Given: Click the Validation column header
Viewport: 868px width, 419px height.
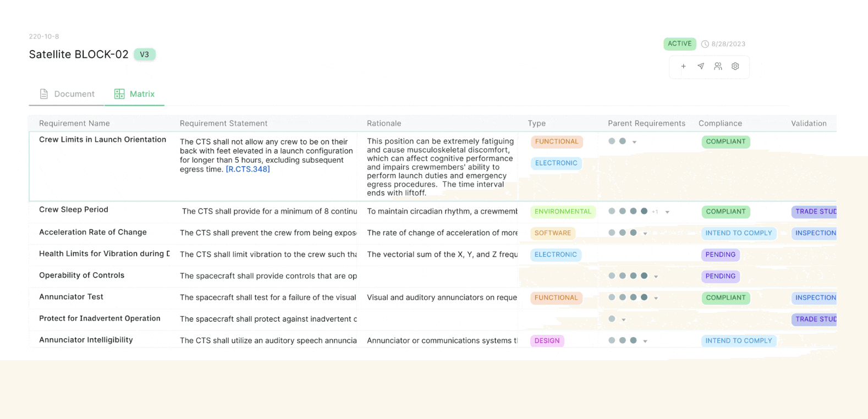Looking at the screenshot, I should [809, 123].
